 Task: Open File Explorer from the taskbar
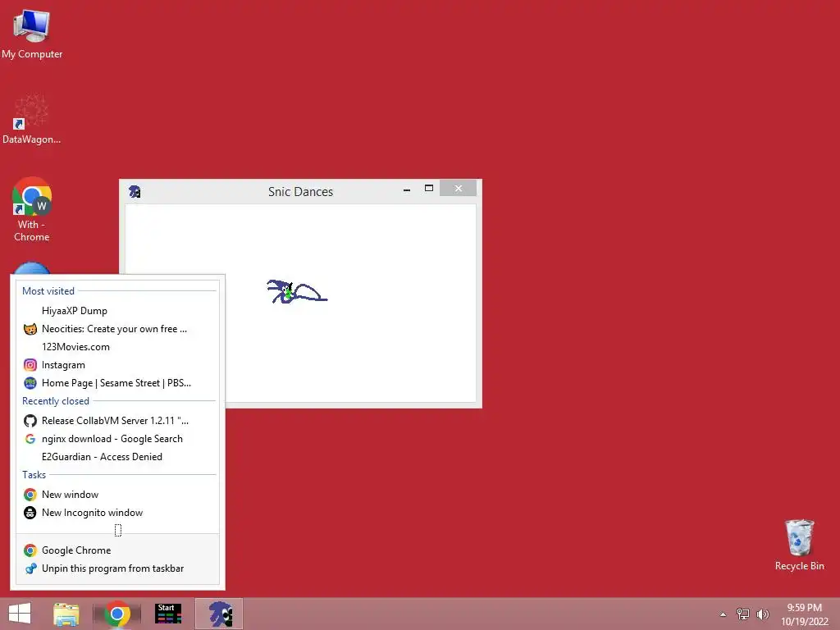(x=66, y=614)
